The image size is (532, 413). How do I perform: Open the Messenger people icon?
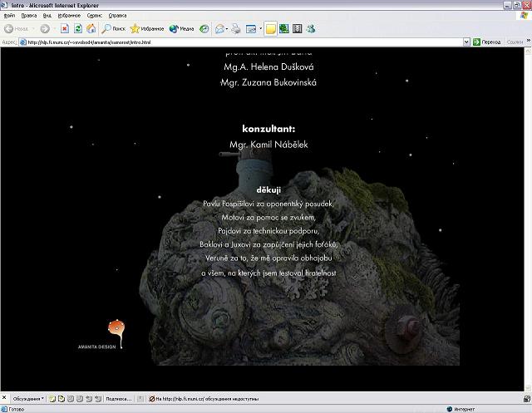[x=311, y=29]
